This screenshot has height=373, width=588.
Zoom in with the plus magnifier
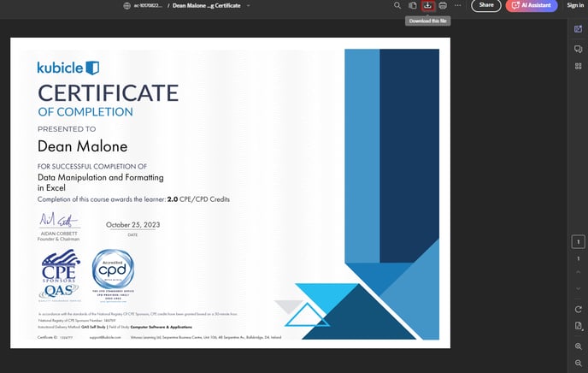click(x=579, y=346)
